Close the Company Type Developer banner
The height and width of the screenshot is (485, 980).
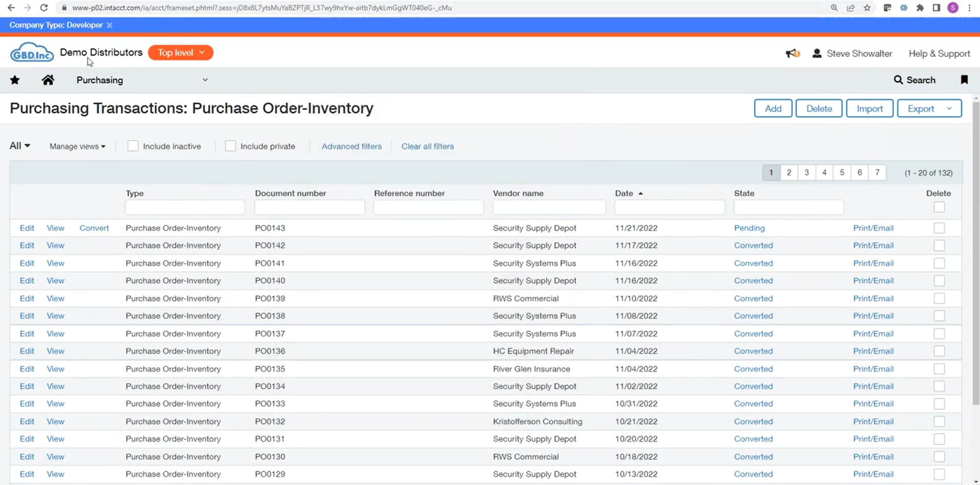[109, 25]
